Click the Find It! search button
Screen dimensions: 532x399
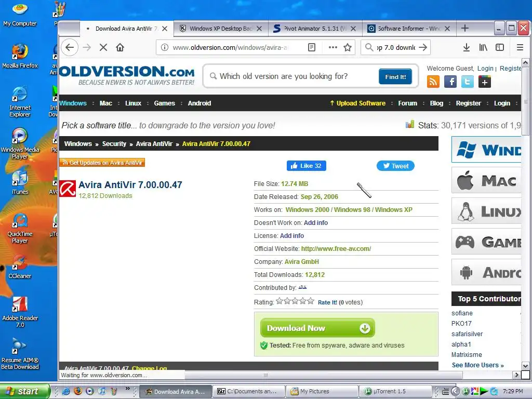pyautogui.click(x=395, y=77)
